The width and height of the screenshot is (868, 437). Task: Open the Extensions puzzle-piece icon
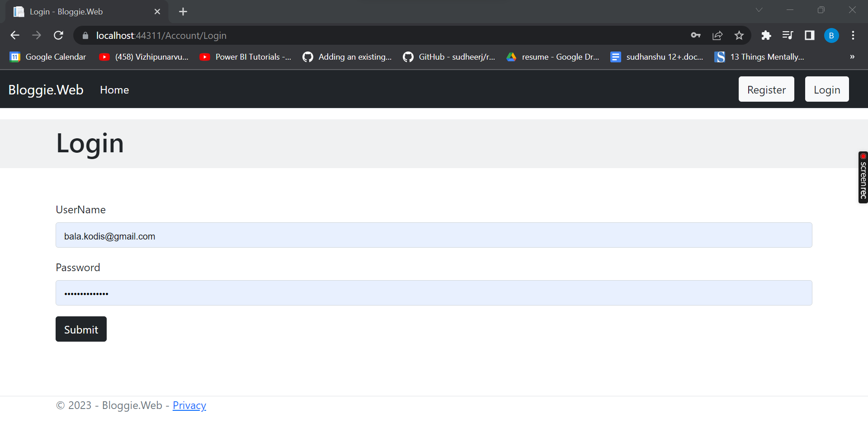coord(766,35)
